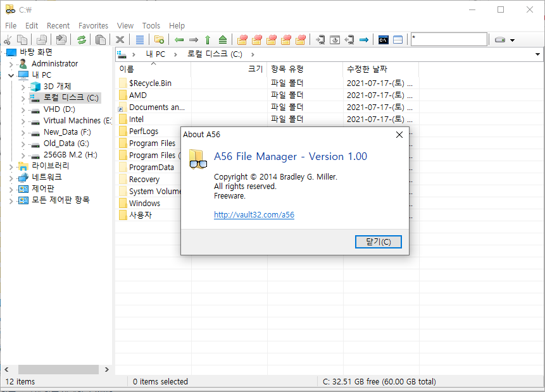Select the AMD folder row
The width and height of the screenshot is (545, 392).
point(268,95)
